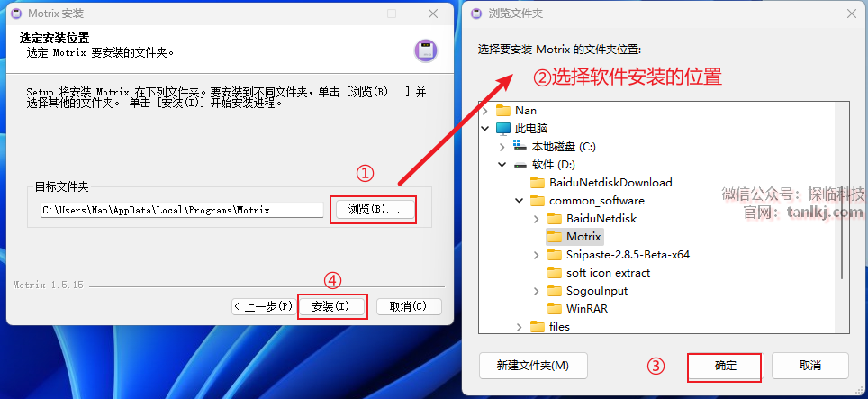Click the destination folder path field
This screenshot has height=399, width=868.
point(182,210)
